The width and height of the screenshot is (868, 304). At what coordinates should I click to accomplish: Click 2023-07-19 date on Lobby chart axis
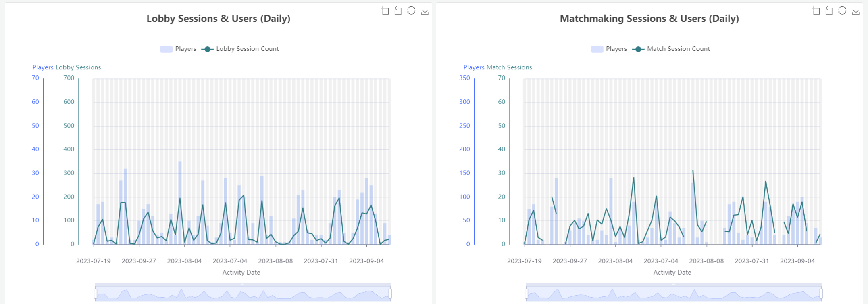93,261
